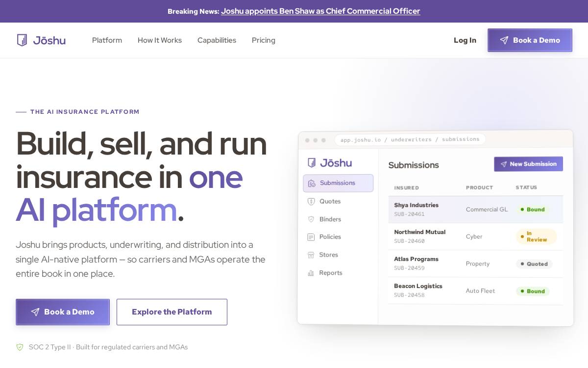
Task: Open the Ben Shaw announcement link
Action: 320,11
